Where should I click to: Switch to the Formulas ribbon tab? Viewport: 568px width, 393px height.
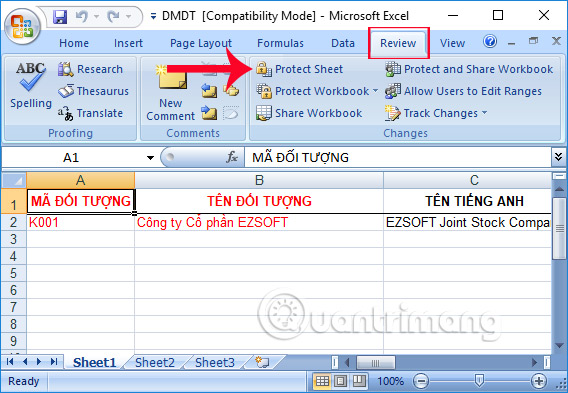(x=280, y=43)
